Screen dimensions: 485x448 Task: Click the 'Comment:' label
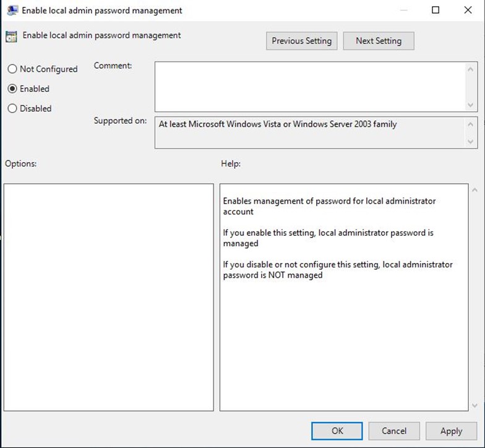pos(113,66)
